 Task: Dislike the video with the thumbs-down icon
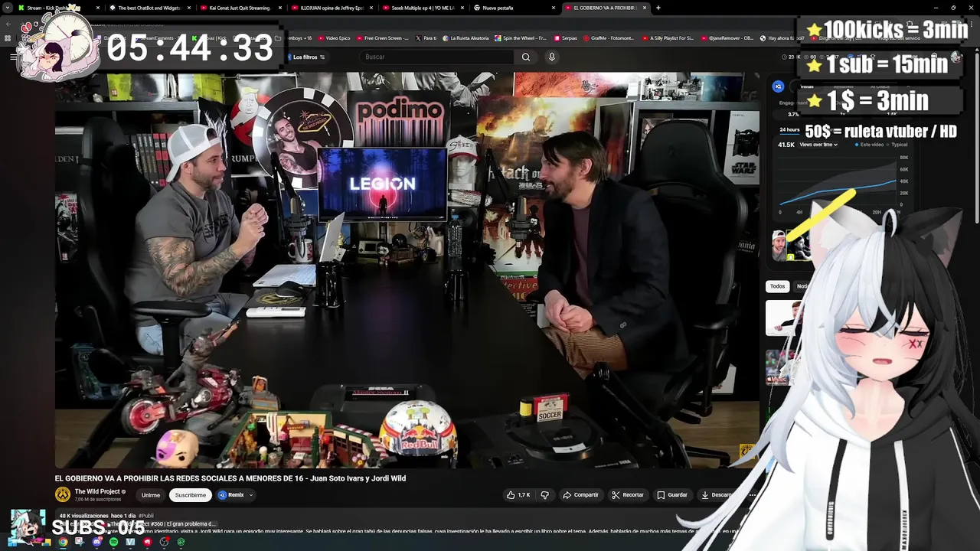click(544, 495)
